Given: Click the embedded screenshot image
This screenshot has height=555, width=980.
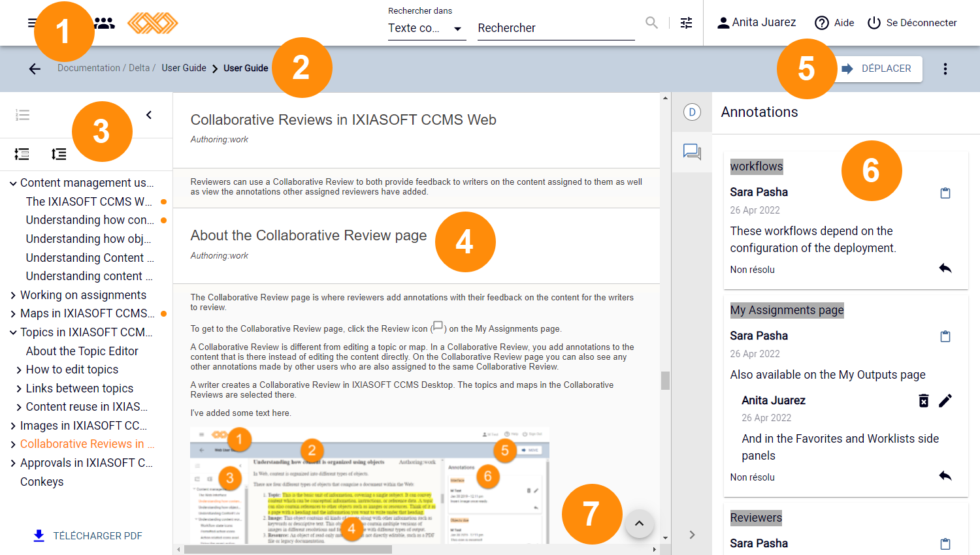Looking at the screenshot, I should coord(370,486).
